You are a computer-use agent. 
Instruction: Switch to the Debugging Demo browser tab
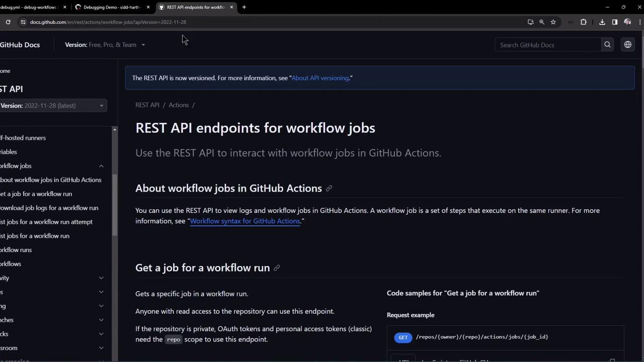[x=112, y=7]
